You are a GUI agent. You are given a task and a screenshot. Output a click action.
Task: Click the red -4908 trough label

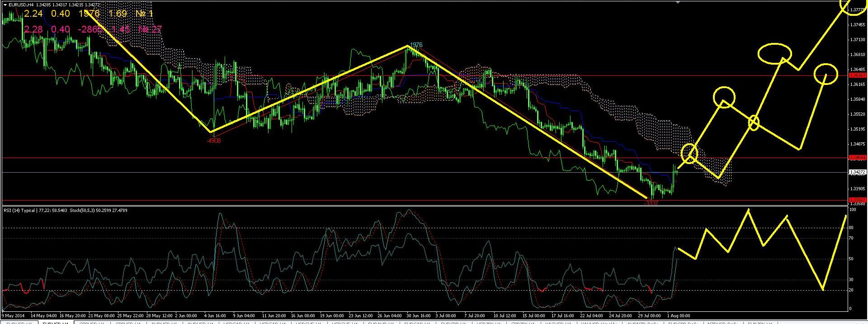click(x=213, y=141)
